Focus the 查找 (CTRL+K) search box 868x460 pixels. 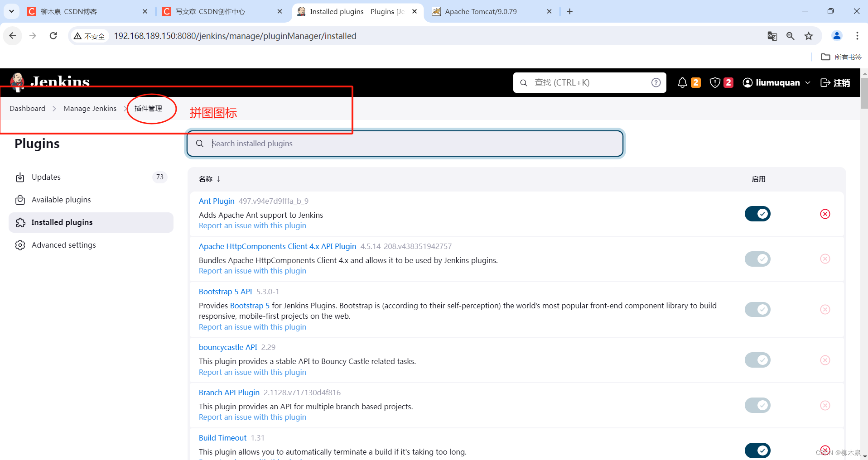tap(589, 82)
